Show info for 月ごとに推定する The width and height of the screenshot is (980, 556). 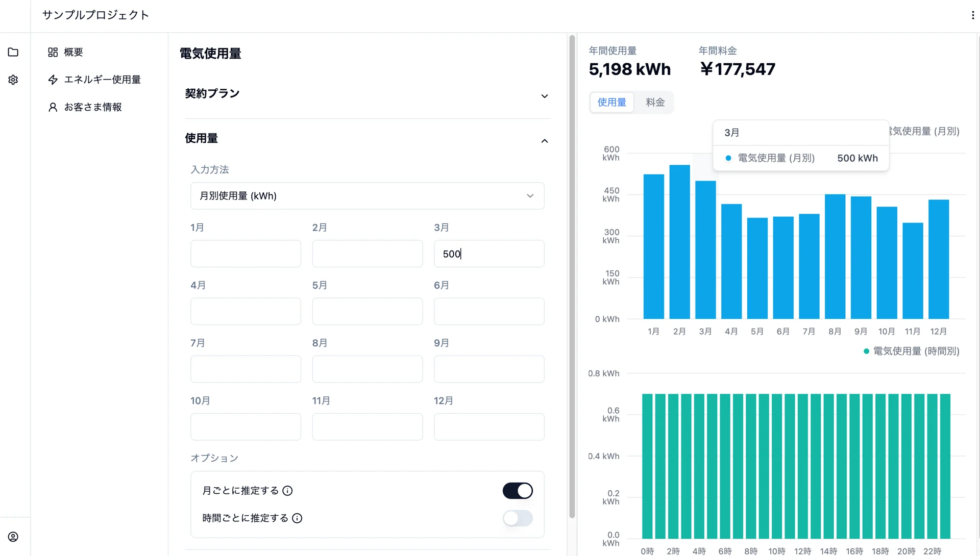287,491
